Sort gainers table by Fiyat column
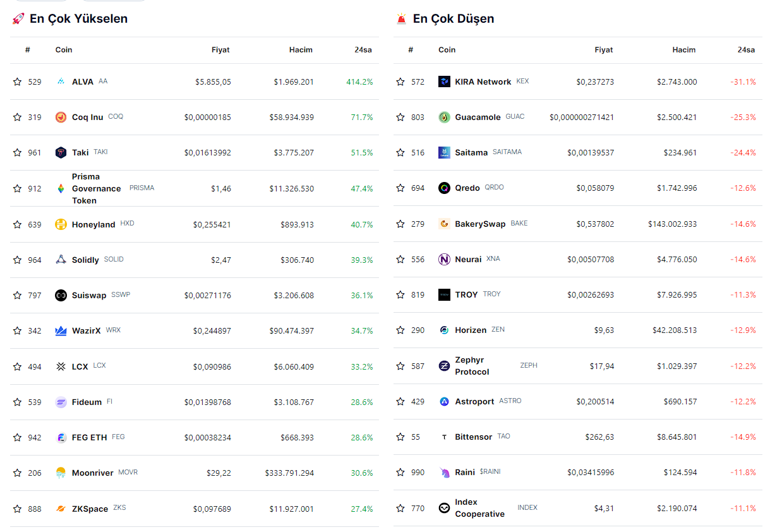 (x=220, y=50)
